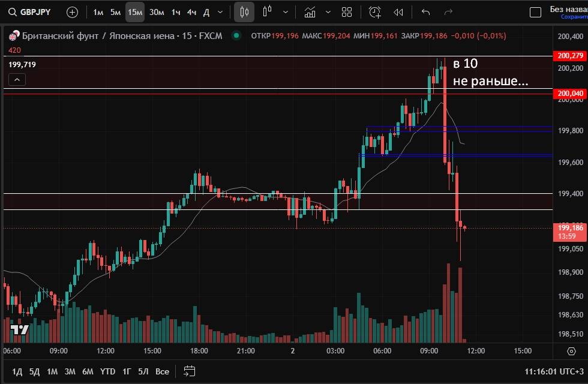Viewport: 588px width, 384px height.
Task: Click the alert clock icon
Action: point(375,12)
